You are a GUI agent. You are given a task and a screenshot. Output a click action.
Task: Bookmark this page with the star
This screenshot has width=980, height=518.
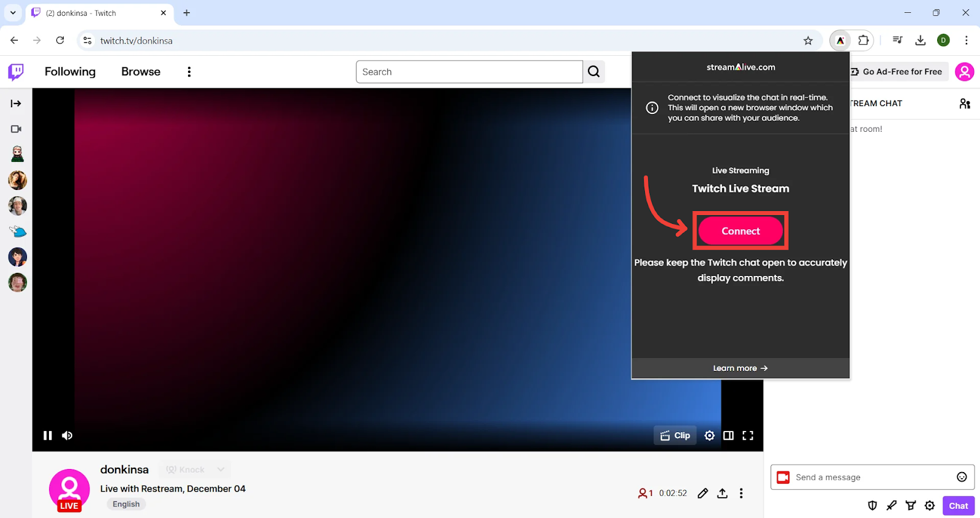(809, 40)
